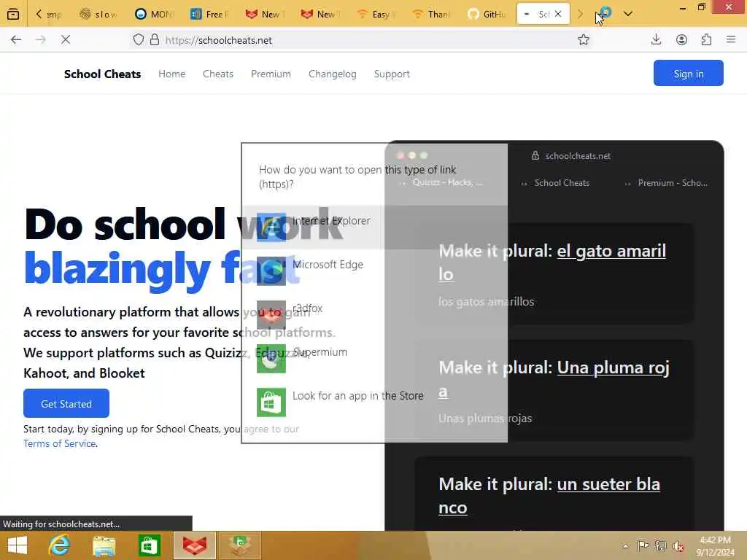Choose Internet Explorer in the open-with dialog
This screenshot has width=747, height=560.
[374, 227]
